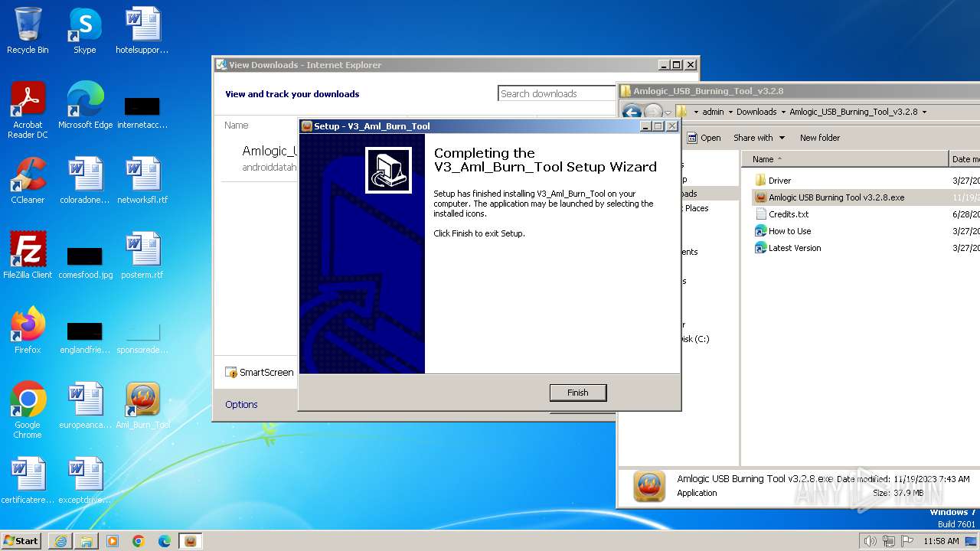Click the Explorer back navigation arrow
This screenshot has width=980, height=551.
click(x=632, y=112)
